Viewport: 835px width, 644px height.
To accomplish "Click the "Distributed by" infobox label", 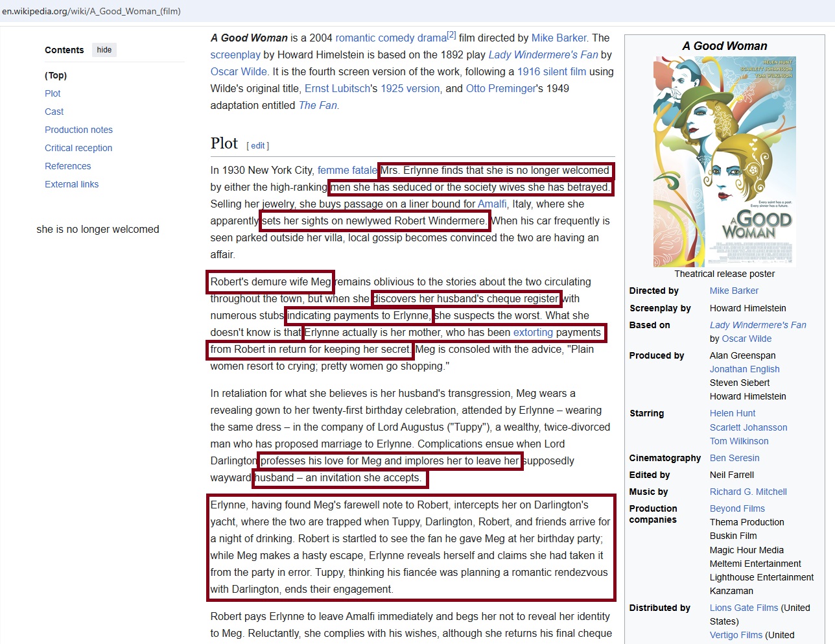I will click(660, 608).
